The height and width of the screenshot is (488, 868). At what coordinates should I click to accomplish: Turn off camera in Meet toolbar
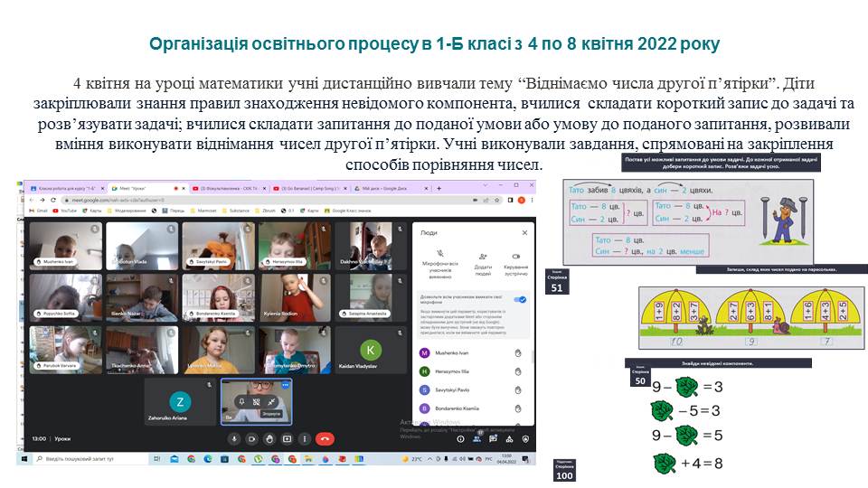pyautogui.click(x=252, y=438)
